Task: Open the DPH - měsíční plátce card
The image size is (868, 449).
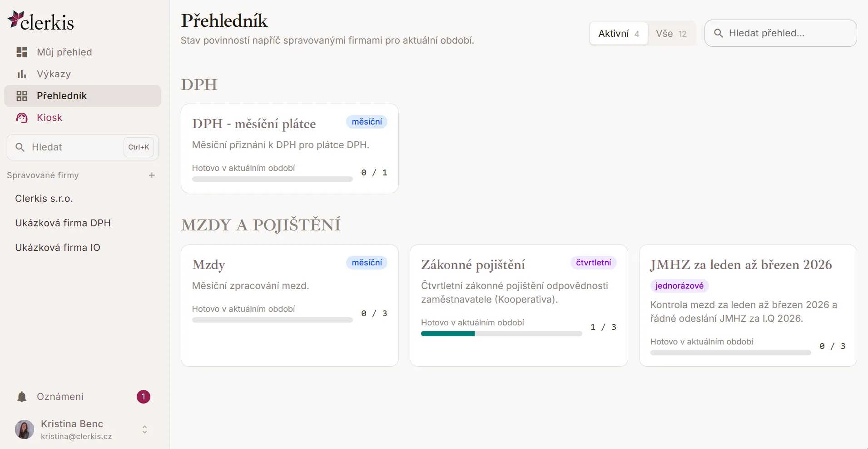Action: [290, 149]
